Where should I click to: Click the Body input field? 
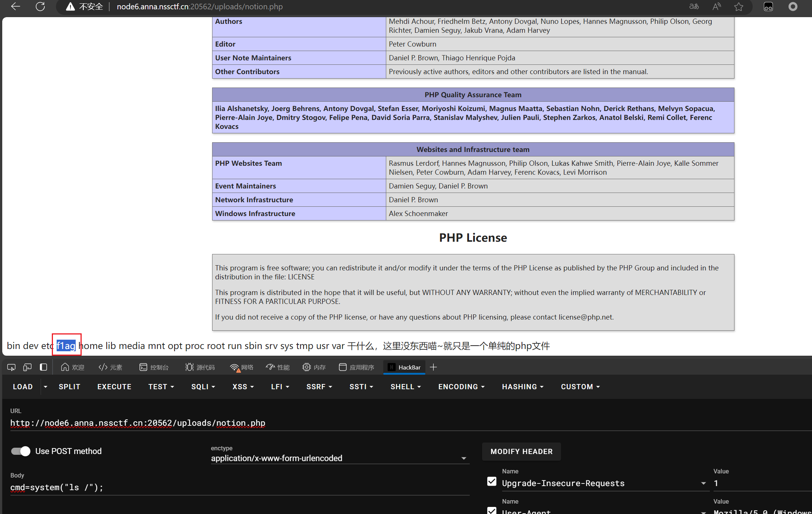pyautogui.click(x=239, y=487)
